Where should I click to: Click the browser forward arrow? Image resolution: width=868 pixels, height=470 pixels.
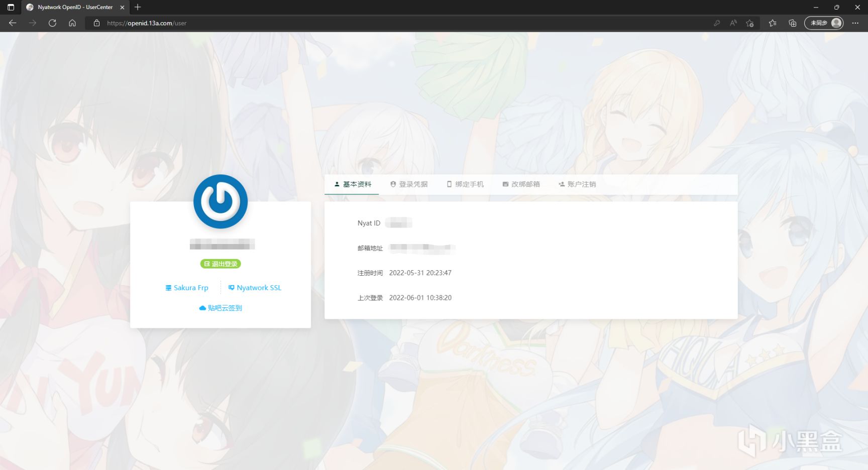point(33,23)
